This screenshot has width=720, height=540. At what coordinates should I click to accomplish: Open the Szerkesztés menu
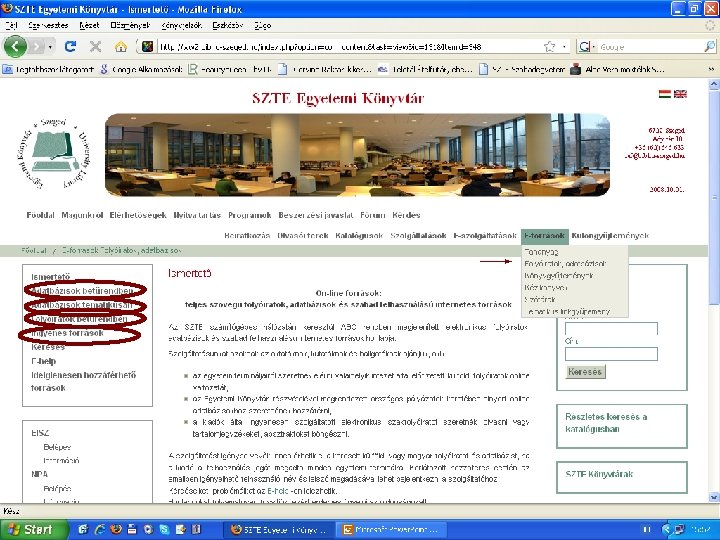click(x=48, y=26)
